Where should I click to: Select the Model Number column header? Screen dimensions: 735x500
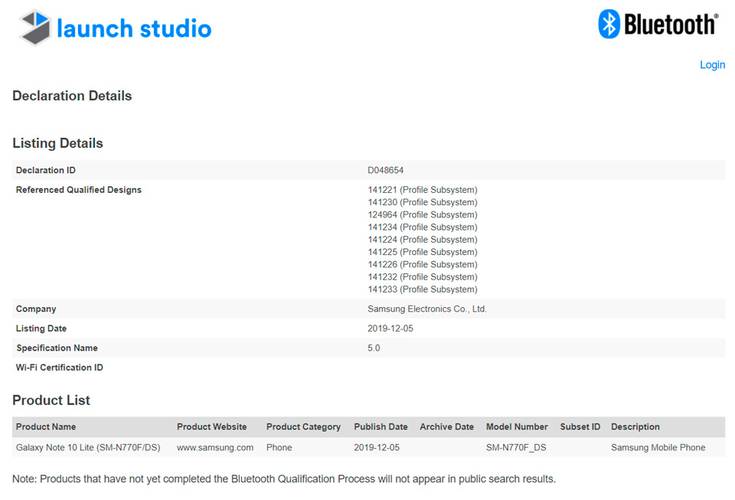517,426
